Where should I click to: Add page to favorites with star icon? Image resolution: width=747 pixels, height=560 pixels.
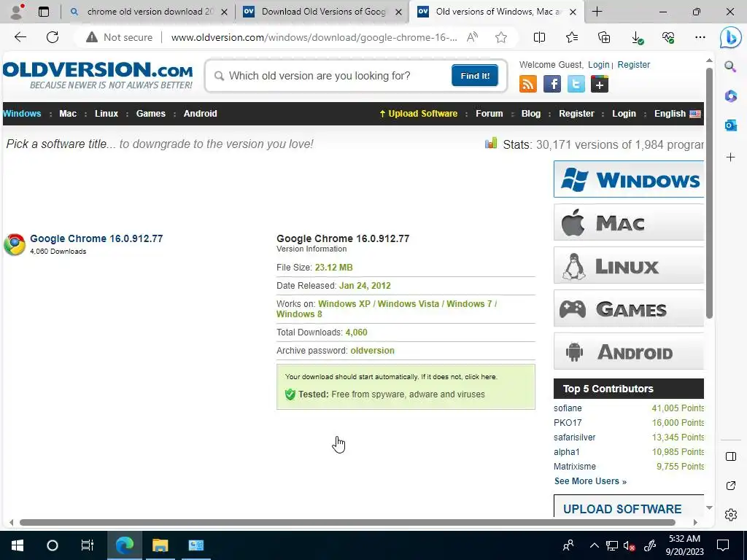[500, 37]
